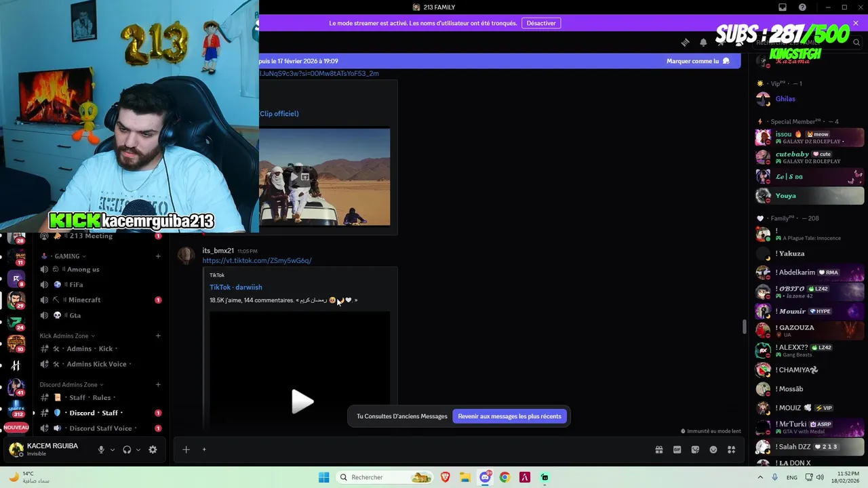Open server icon with 11 badge
868x488 pixels.
[x=16, y=257]
